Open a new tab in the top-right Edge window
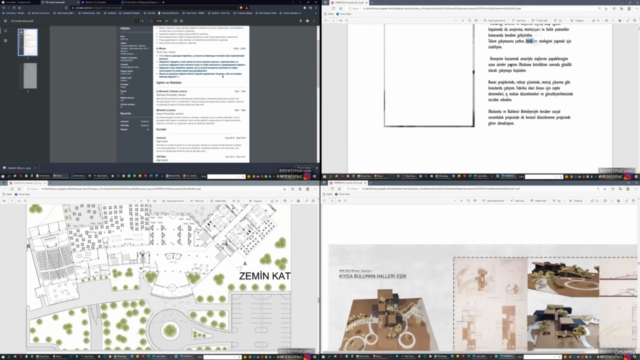Image resolution: width=640 pixels, height=360 pixels. (x=372, y=2)
